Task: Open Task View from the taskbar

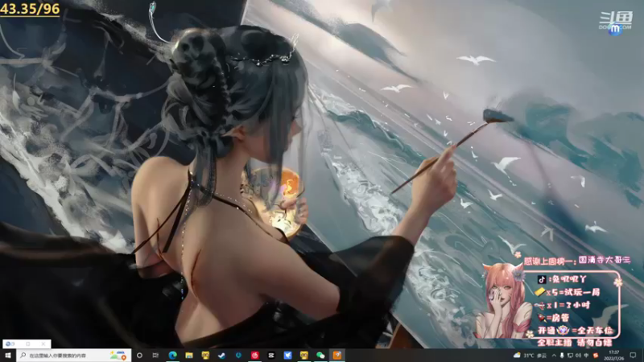Action: tap(155, 356)
